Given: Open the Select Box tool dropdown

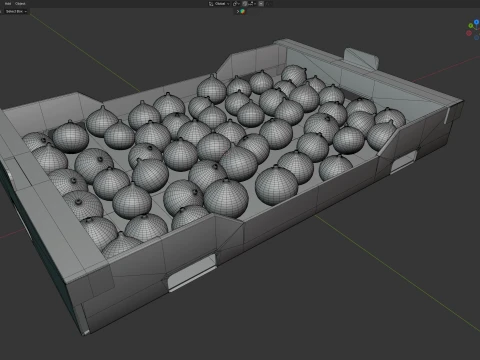Looking at the screenshot, I should 16,11.
